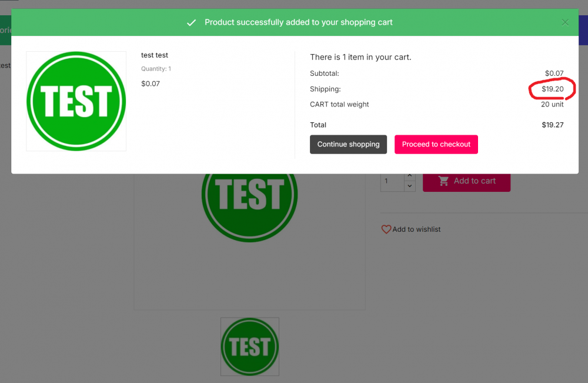
Task: Click the '20 unit' cart weight text
Action: click(x=552, y=104)
